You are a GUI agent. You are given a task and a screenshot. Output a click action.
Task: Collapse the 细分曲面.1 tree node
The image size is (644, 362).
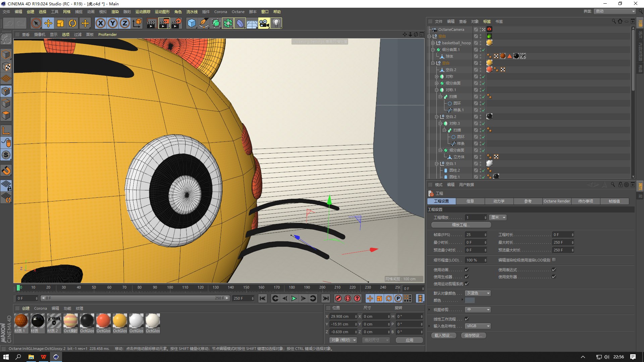pos(433,50)
